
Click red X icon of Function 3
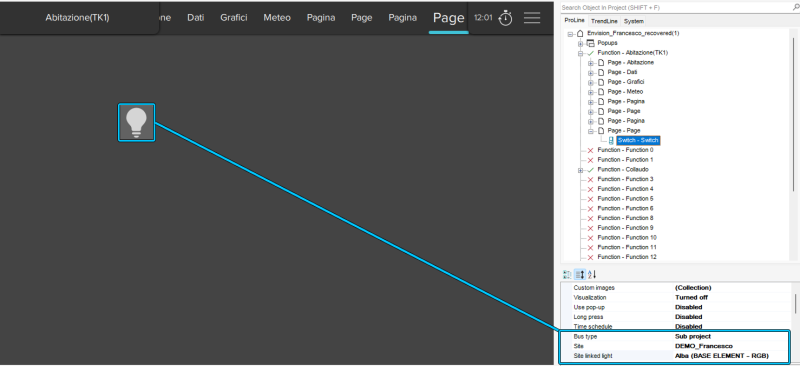[590, 179]
